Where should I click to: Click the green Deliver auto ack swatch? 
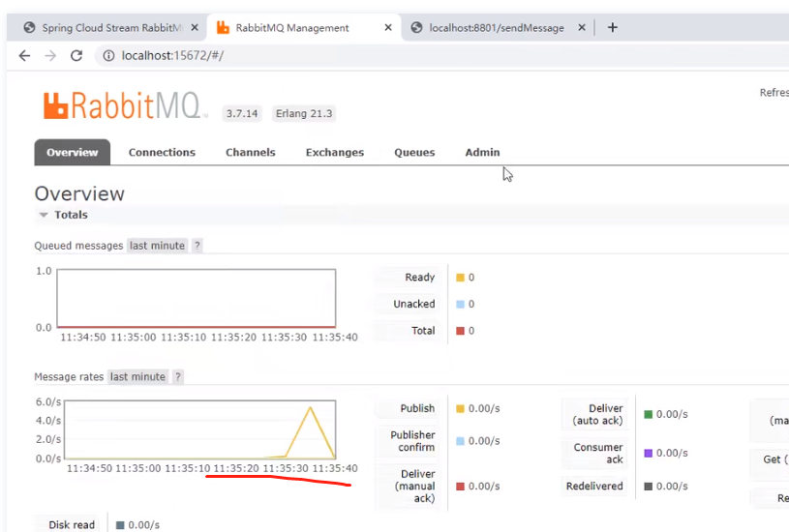point(648,414)
